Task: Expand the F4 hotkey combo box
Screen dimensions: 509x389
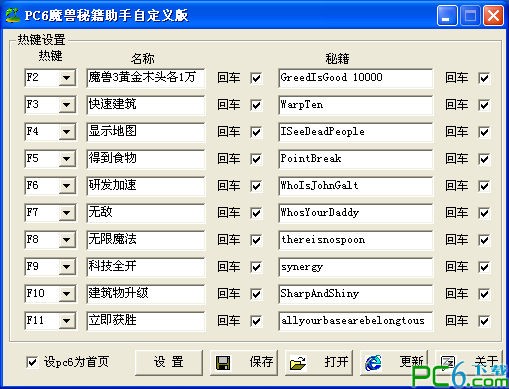Action: (67, 132)
